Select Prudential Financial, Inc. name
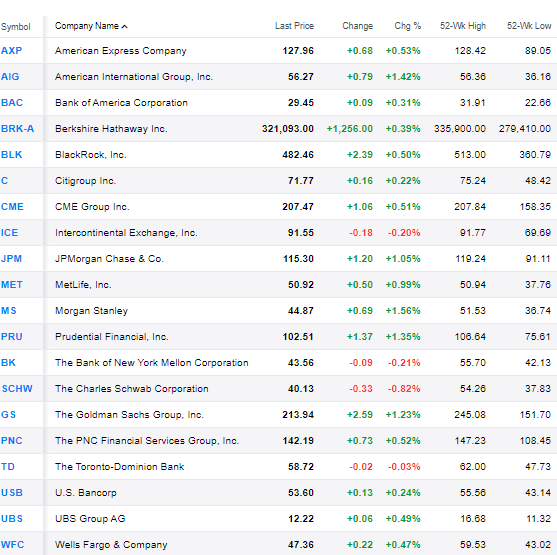The width and height of the screenshot is (557, 555). pos(112,336)
